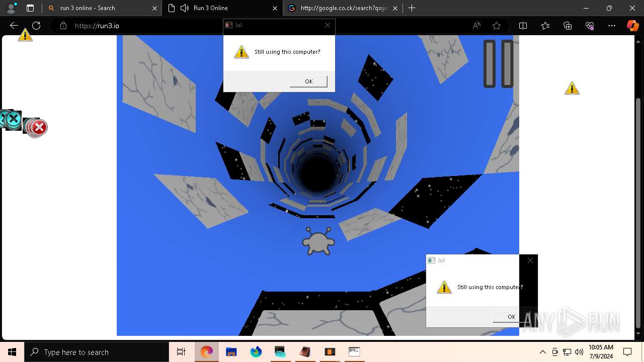The image size is (644, 362).
Task: Open the volume control in tray
Action: click(x=579, y=352)
